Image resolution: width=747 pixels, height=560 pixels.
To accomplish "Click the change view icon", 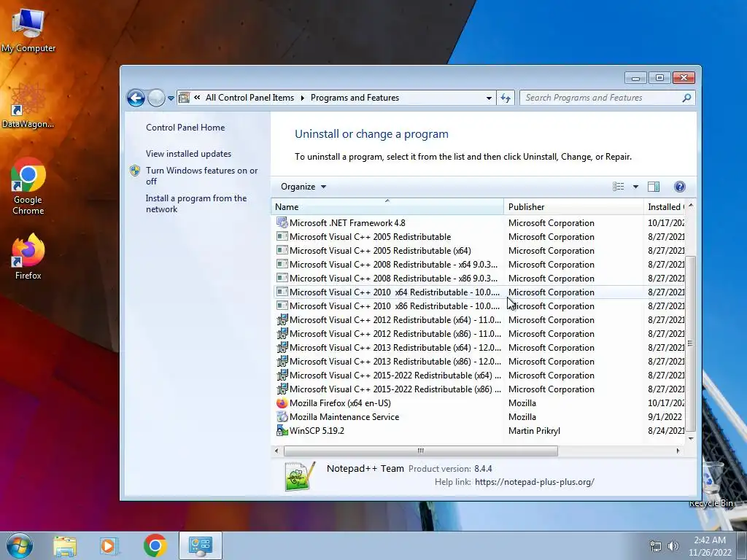I will click(619, 187).
